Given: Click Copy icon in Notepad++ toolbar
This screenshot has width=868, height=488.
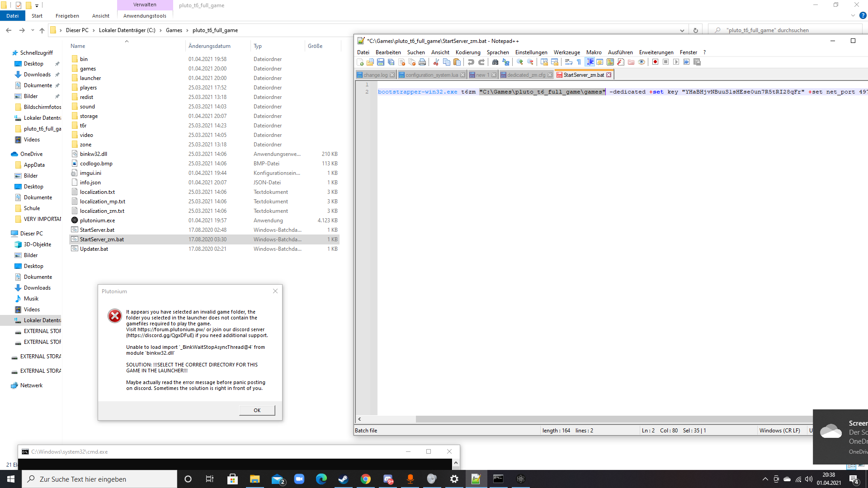Looking at the screenshot, I should [447, 62].
